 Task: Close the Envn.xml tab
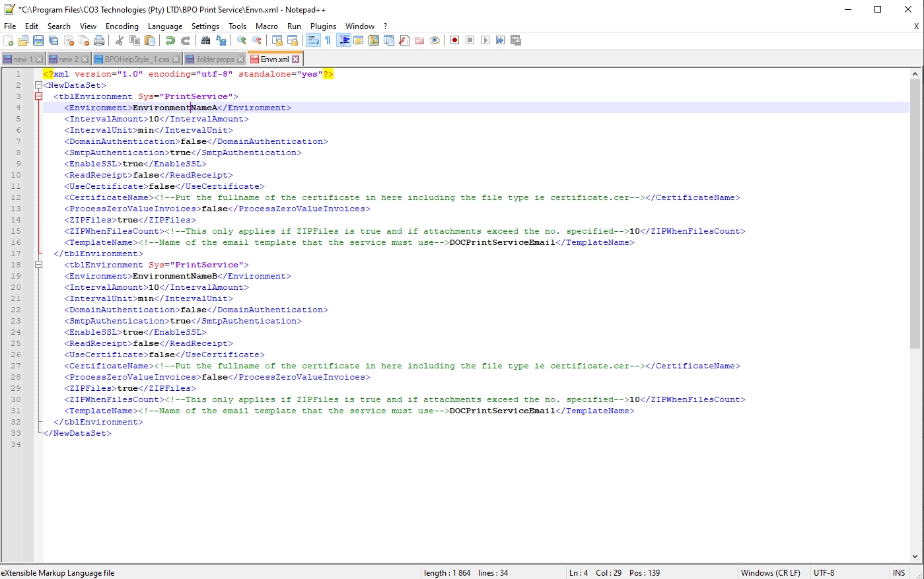[295, 59]
